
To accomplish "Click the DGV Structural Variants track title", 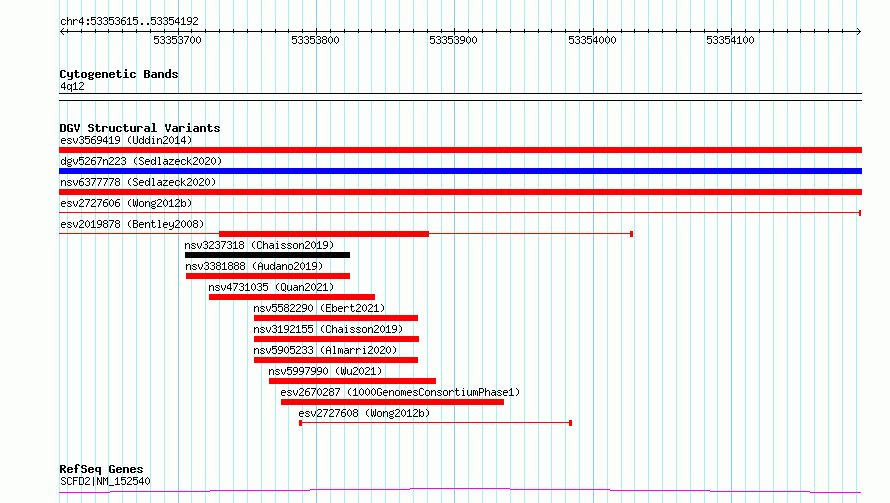I will click(x=140, y=128).
